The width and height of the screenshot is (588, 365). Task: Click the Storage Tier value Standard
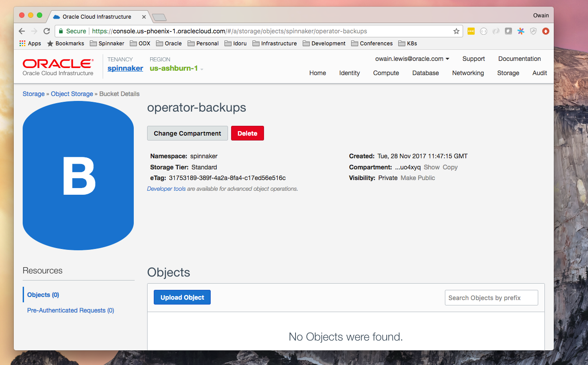204,167
